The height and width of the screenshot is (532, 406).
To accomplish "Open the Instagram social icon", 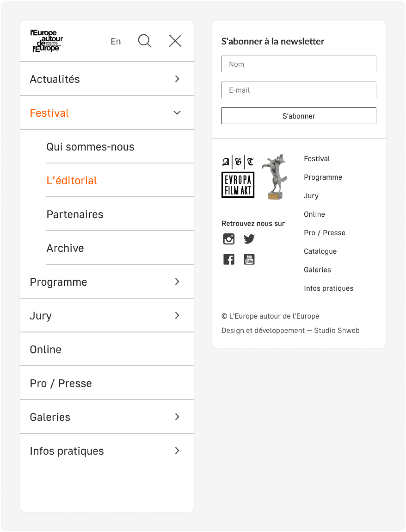I will coord(229,239).
